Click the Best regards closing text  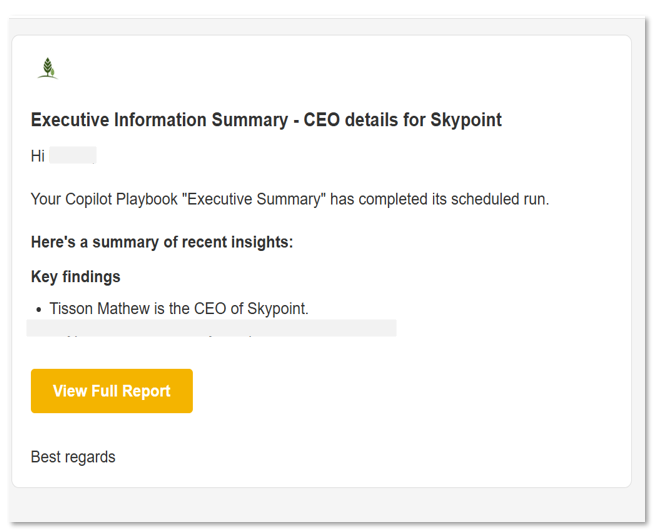point(73,457)
